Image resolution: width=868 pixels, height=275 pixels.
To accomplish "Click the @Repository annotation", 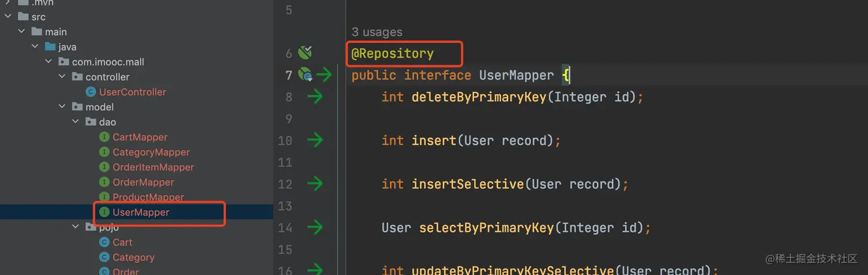I will click(x=393, y=54).
